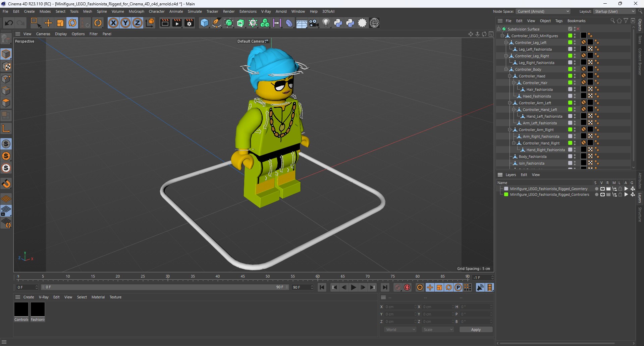The image size is (644, 346).
Task: Click the Render View clapperboard icon
Action: pyautogui.click(x=165, y=23)
